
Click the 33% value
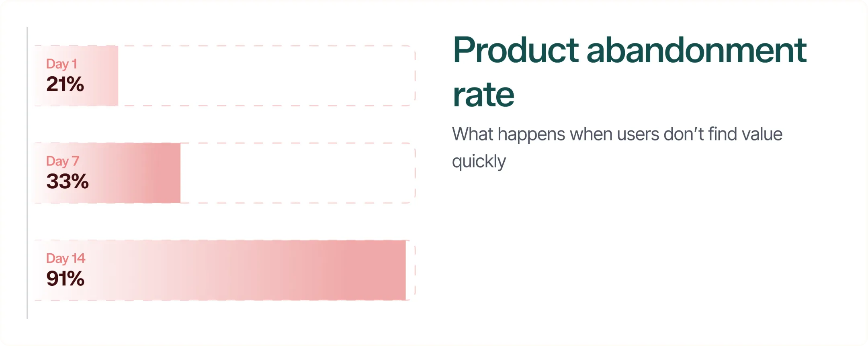pos(68,181)
